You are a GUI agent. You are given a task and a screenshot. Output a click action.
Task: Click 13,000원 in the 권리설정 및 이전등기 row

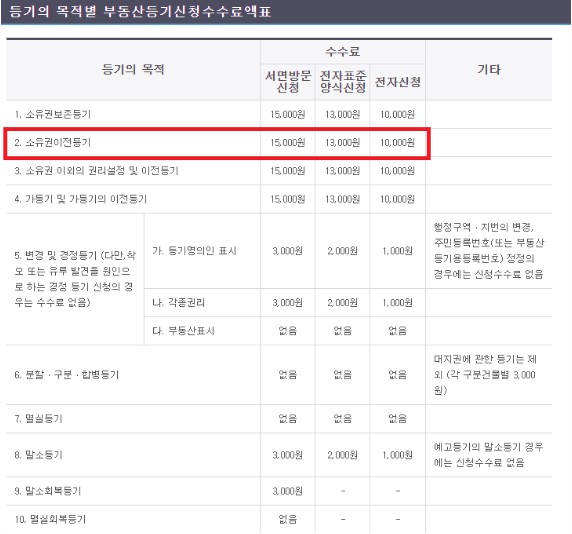click(x=343, y=170)
